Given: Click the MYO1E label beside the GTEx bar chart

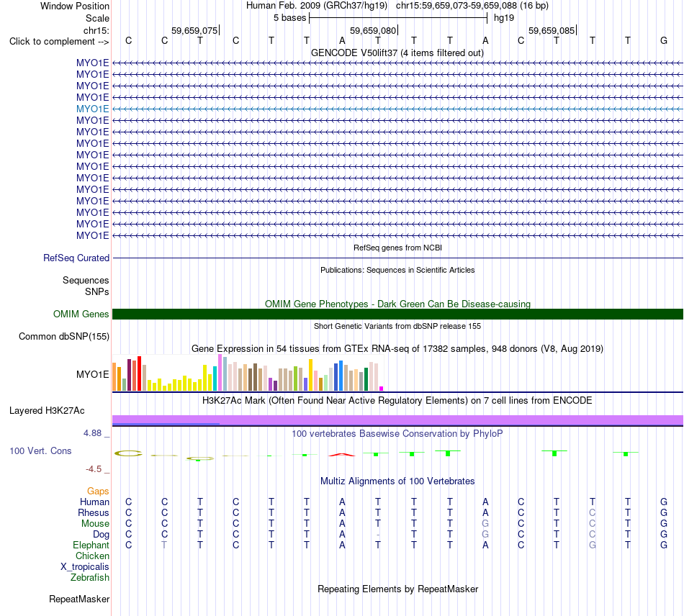Looking at the screenshot, I should [92, 374].
